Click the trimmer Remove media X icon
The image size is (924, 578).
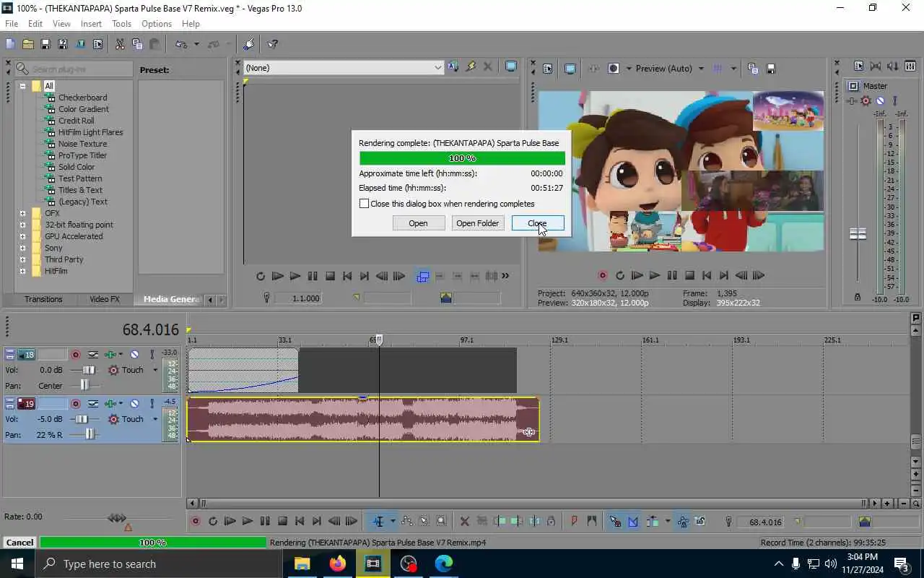(x=488, y=67)
